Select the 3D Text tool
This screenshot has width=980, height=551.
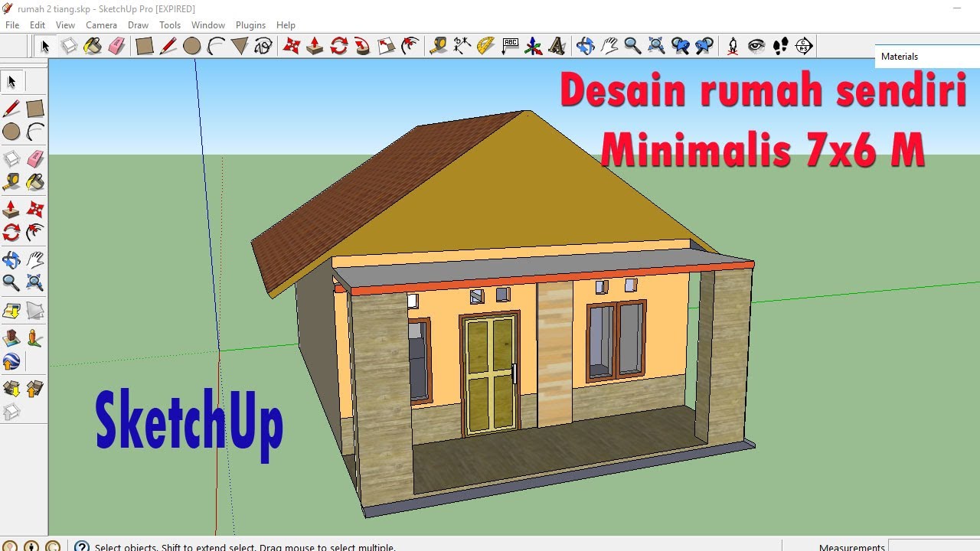[x=557, y=46]
